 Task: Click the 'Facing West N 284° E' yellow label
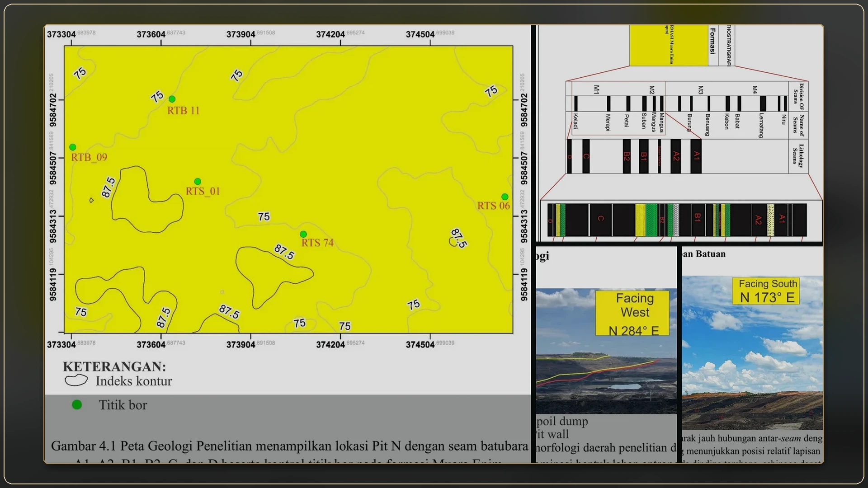pyautogui.click(x=632, y=313)
